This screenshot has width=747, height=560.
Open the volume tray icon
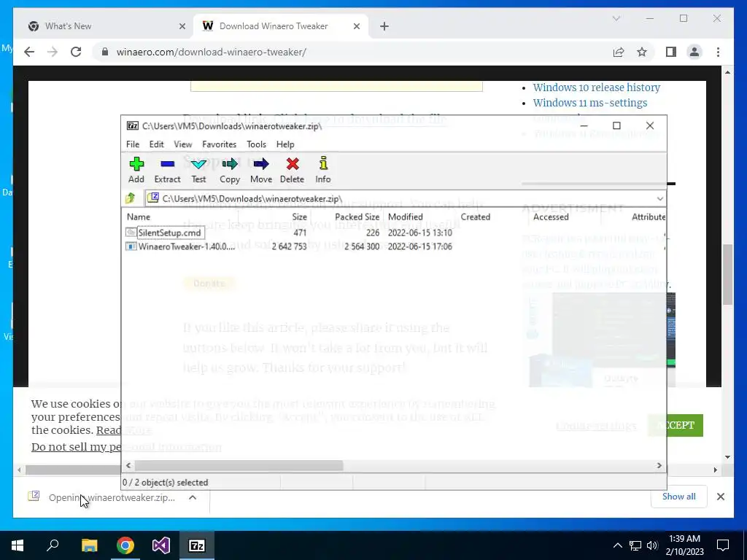click(653, 545)
